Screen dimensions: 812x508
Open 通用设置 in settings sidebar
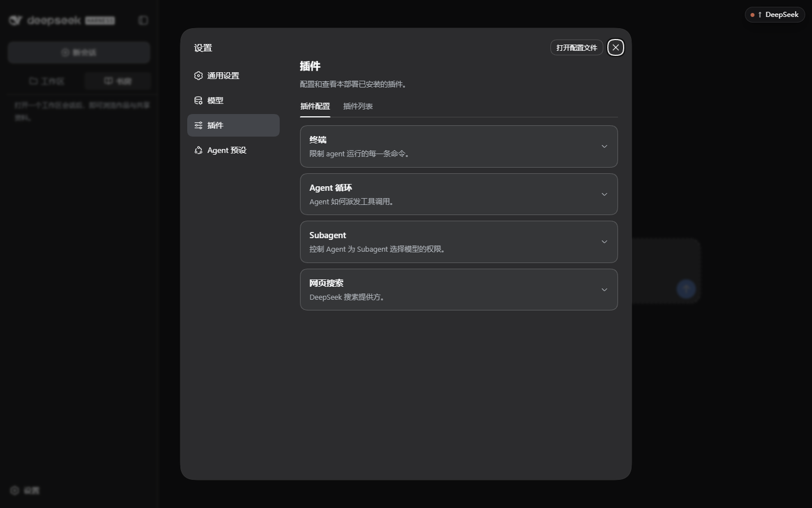coord(233,76)
